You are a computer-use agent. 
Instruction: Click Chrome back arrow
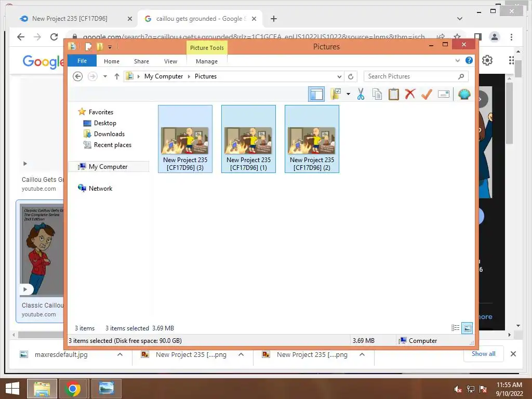pyautogui.click(x=21, y=37)
